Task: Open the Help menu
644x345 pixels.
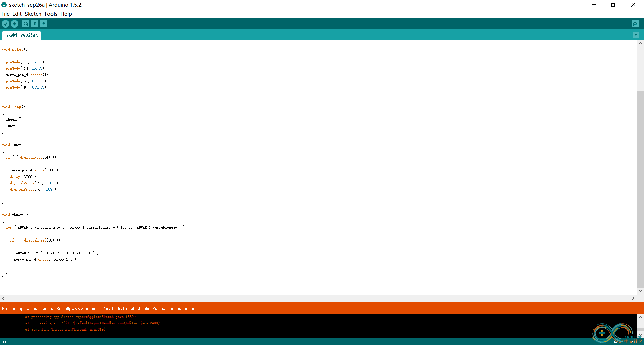Action: [66, 14]
